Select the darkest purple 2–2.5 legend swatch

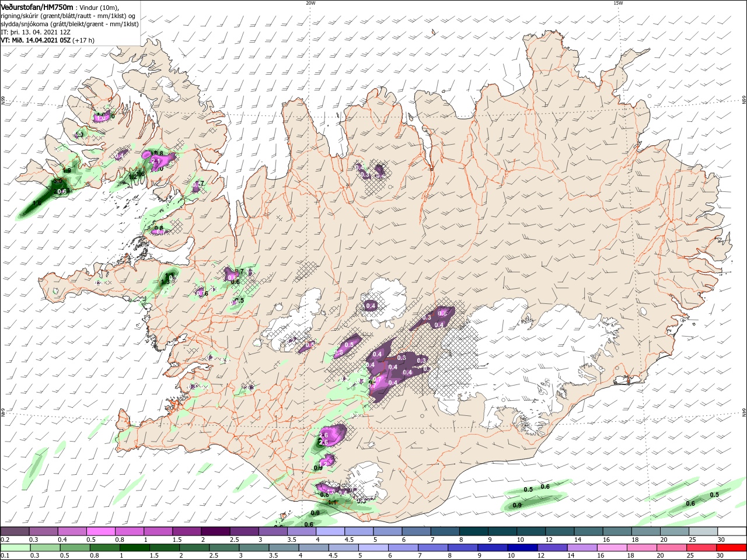[x=216, y=531]
